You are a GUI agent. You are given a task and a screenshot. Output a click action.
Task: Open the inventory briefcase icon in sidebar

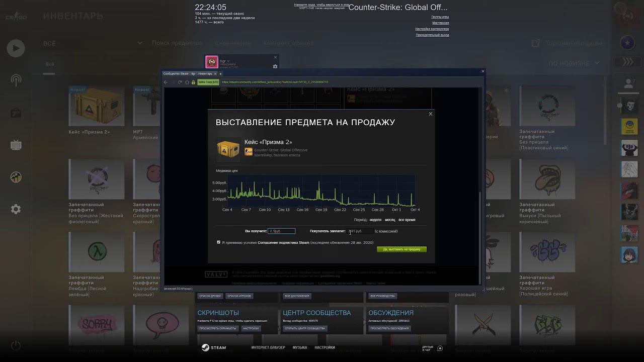click(x=16, y=112)
